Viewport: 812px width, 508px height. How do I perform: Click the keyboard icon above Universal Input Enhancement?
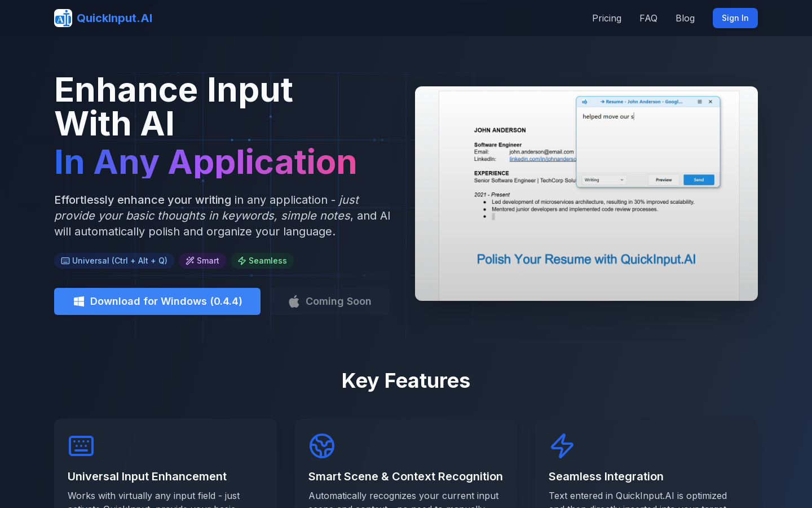point(81,446)
